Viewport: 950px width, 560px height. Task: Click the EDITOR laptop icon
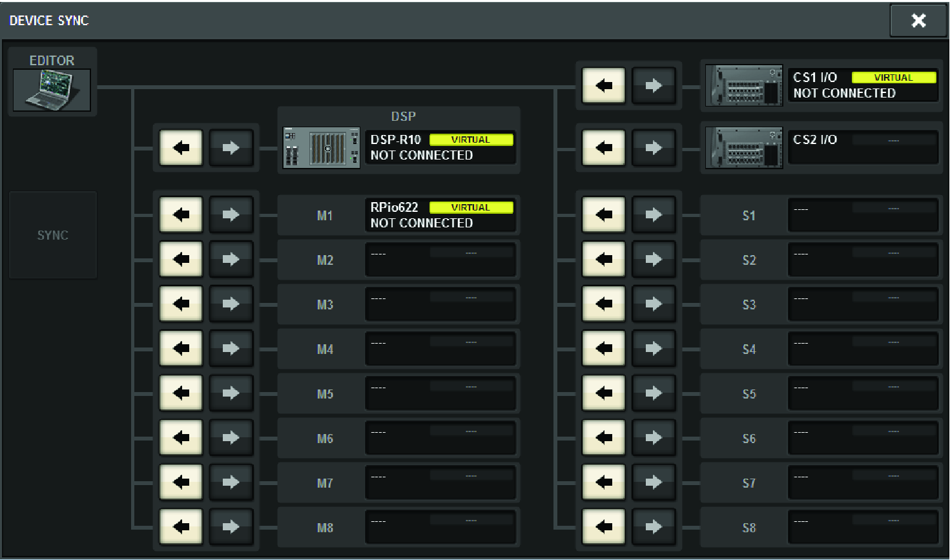[x=52, y=90]
